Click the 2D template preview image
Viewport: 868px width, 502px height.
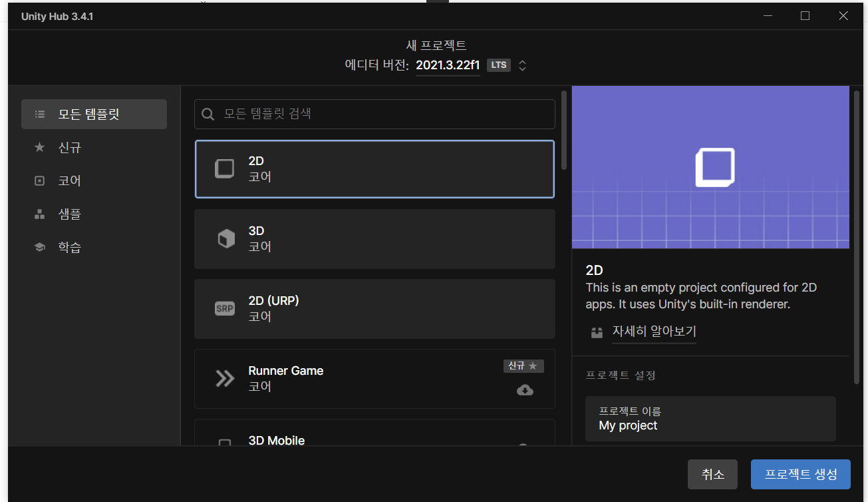(x=710, y=167)
